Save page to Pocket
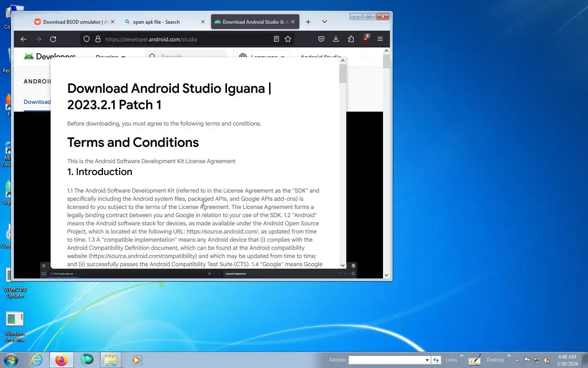Screen dimensions: 588x368 (x=321, y=39)
